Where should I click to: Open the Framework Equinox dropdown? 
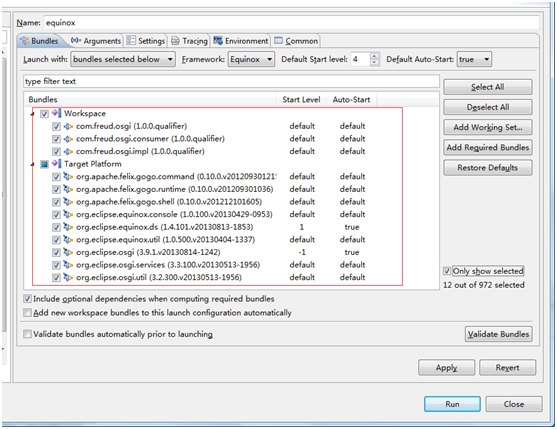pos(251,59)
